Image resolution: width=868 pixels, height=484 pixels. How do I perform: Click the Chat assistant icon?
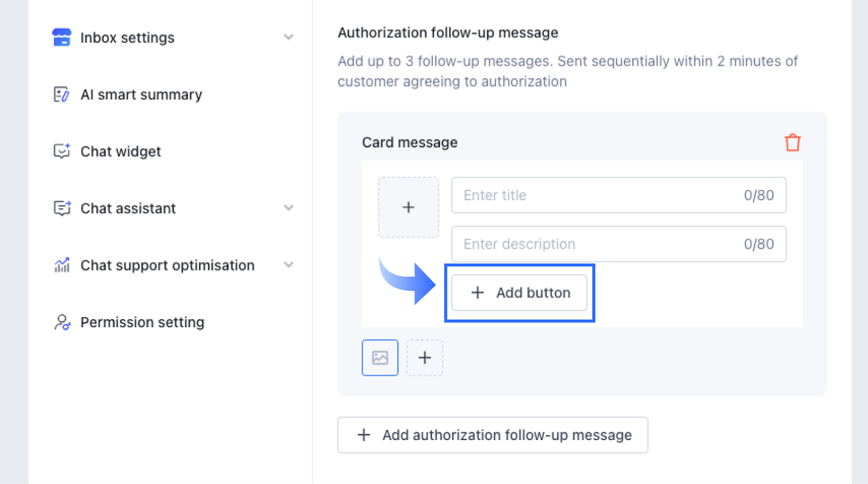[62, 208]
